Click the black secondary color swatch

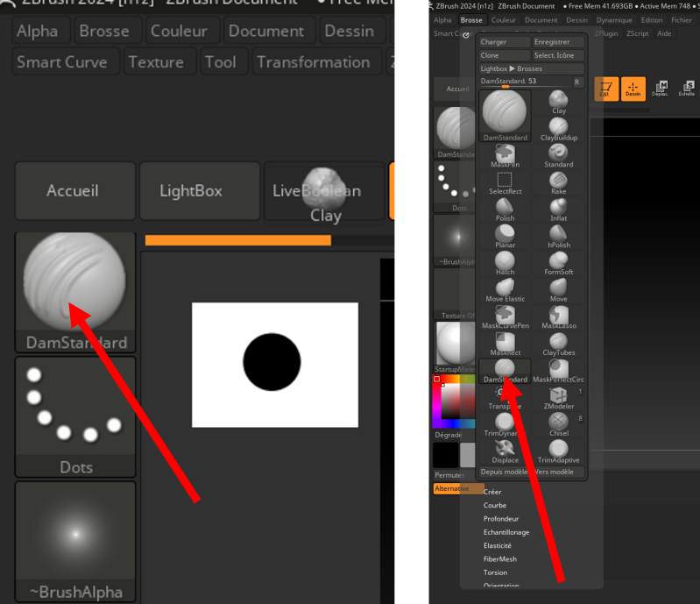446,454
